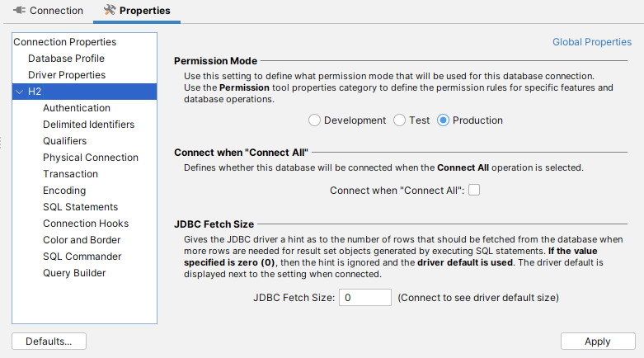
Task: Click the wrench icon on Properties tab
Action: point(110,11)
